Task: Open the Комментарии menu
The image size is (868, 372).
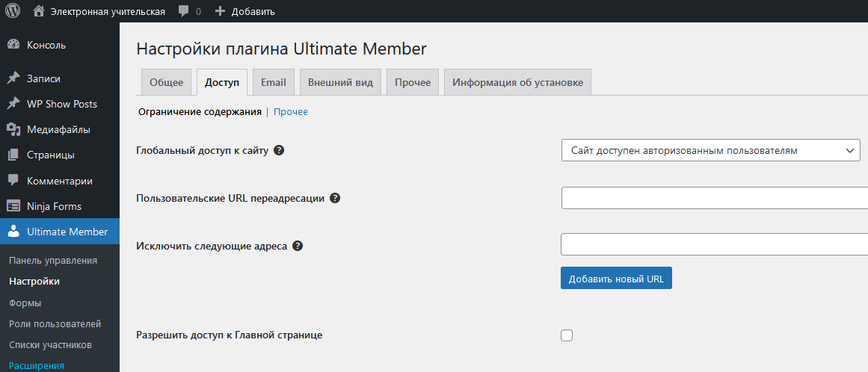Action: tap(60, 181)
